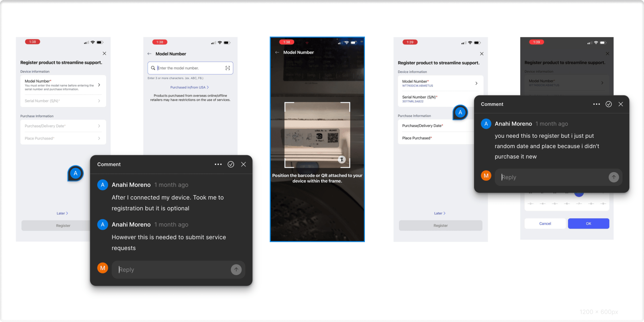This screenshot has height=322, width=644.
Task: Tap the barcode scan icon in model number field
Action: point(228,68)
